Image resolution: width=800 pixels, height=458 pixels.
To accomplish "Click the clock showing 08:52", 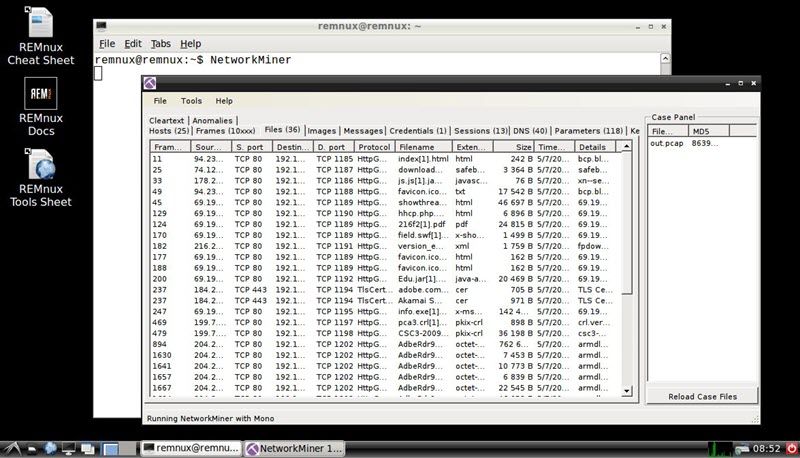I will [x=766, y=449].
